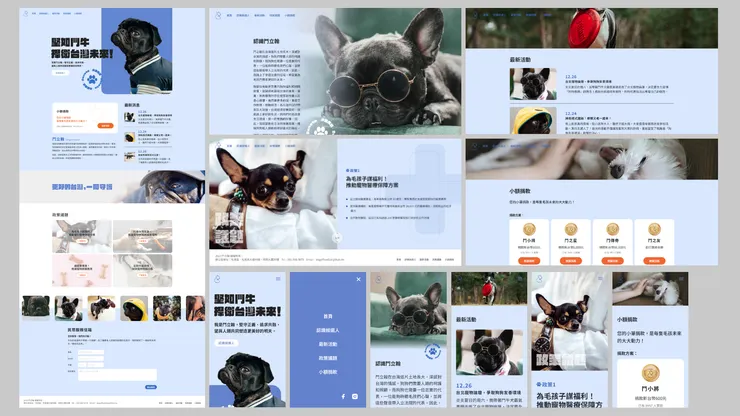Select 最新活動 in the blue mobile menu
740x416 pixels.
coord(328,344)
